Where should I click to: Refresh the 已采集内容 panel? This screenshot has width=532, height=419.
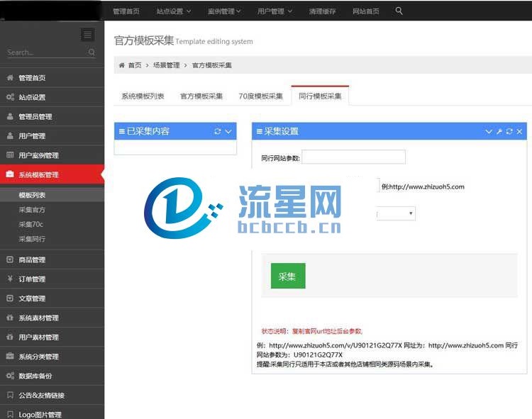pos(218,131)
